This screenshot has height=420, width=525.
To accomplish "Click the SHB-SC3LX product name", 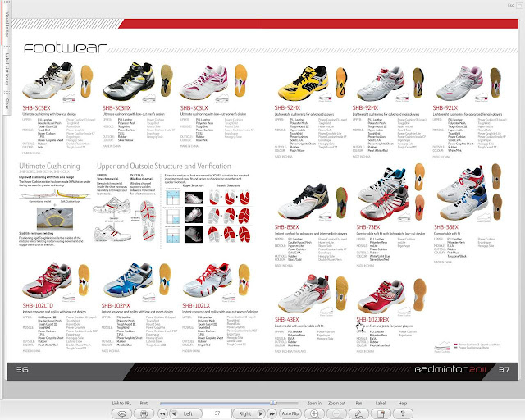I will [194, 108].
